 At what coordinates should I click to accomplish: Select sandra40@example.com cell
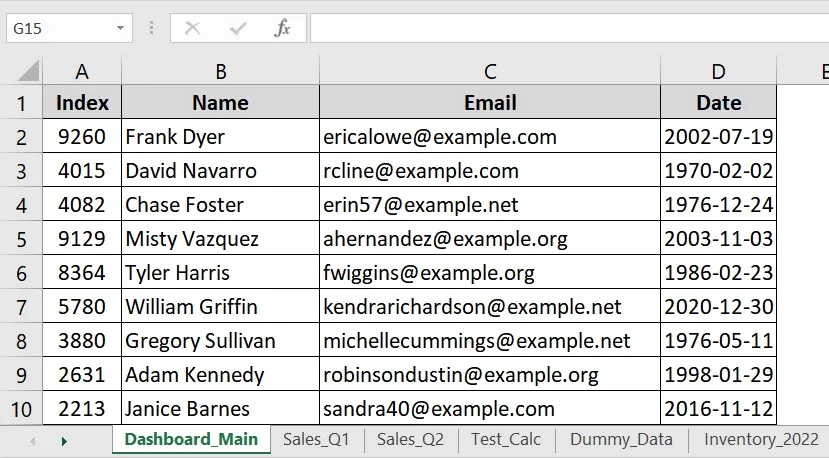pos(490,408)
